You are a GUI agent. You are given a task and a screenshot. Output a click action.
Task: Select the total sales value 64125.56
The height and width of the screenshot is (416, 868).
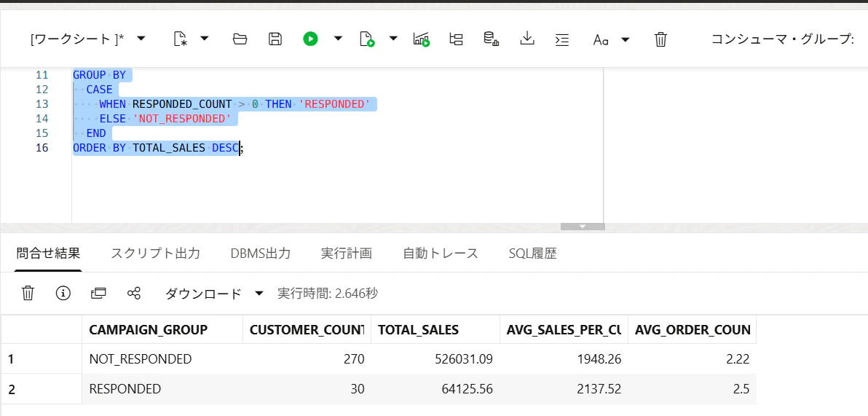point(467,389)
